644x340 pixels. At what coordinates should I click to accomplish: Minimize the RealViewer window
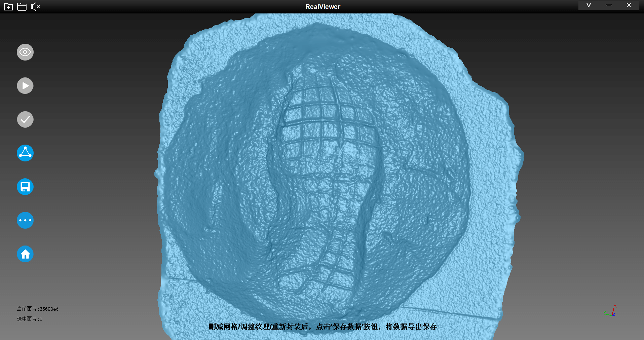609,5
